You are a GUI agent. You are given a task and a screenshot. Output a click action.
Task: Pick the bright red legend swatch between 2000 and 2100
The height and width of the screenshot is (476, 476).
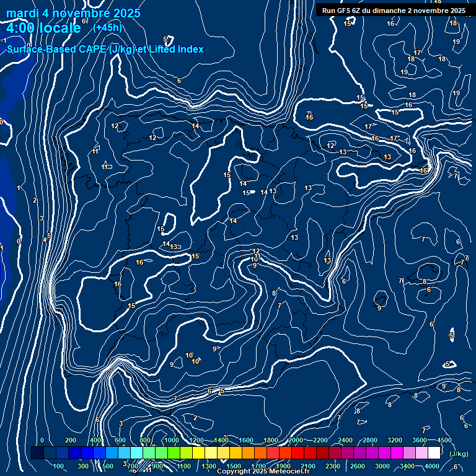tap(297, 452)
